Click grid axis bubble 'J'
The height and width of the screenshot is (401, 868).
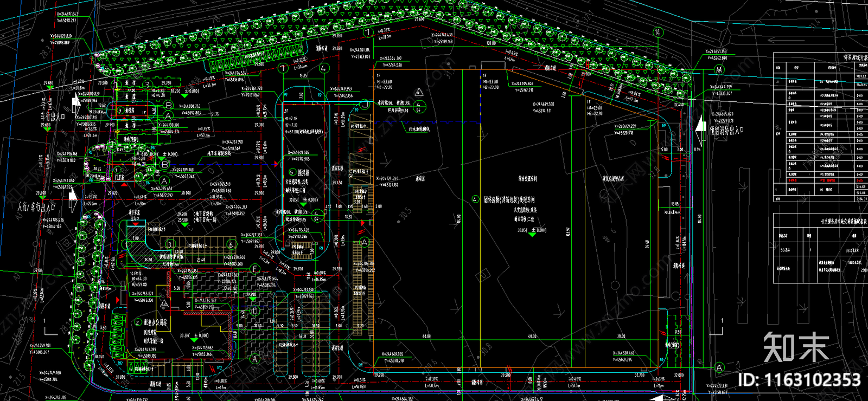[364, 104]
